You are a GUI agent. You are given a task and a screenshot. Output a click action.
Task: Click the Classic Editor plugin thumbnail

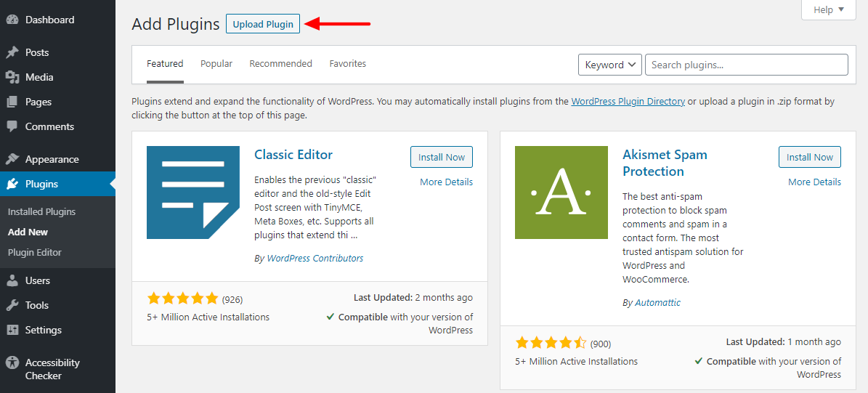[193, 193]
